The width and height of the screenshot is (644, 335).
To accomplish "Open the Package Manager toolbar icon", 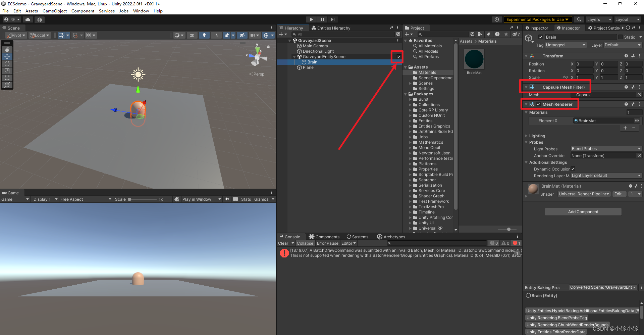I will coord(40,19).
